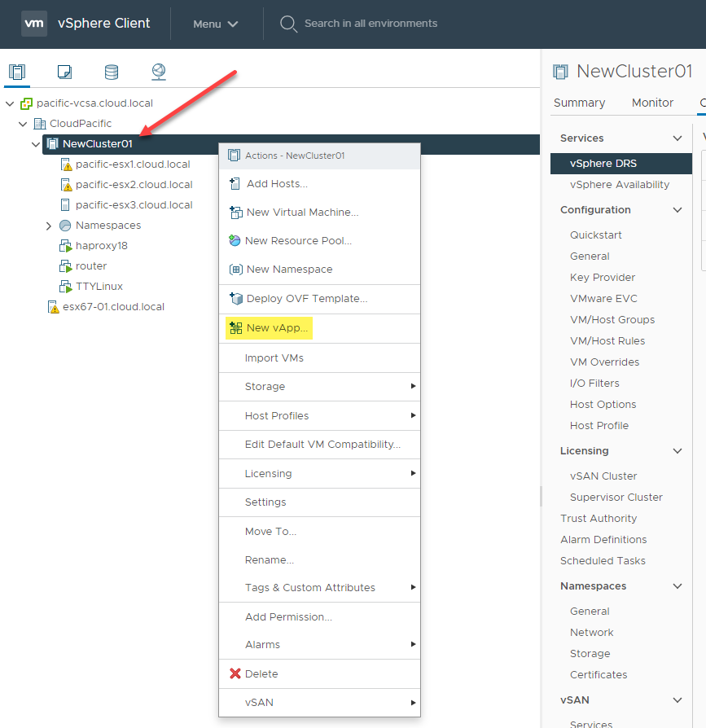Click the CloudPacific datacenter icon

tap(40, 124)
